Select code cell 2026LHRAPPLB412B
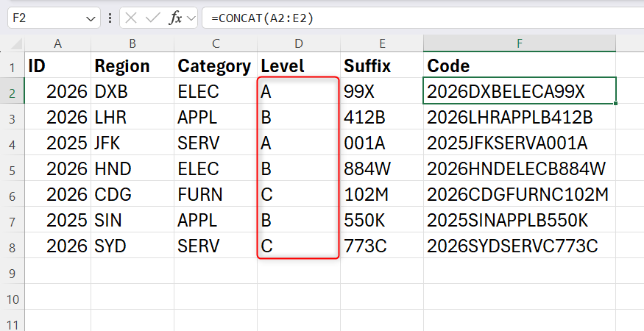644x331 pixels. [x=520, y=117]
